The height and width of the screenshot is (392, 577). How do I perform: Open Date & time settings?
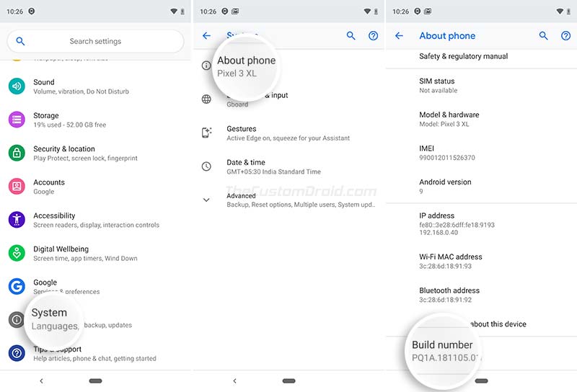tap(289, 166)
